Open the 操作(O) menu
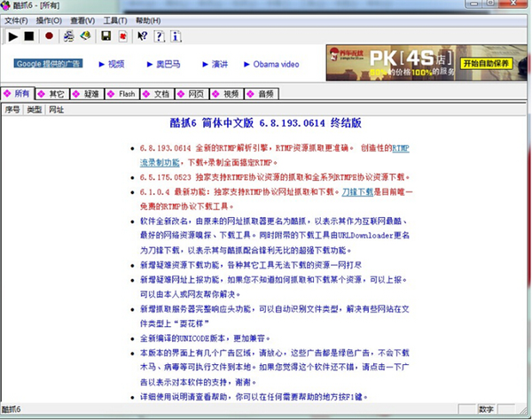Viewport: 532px width, 420px height. pyautogui.click(x=49, y=21)
